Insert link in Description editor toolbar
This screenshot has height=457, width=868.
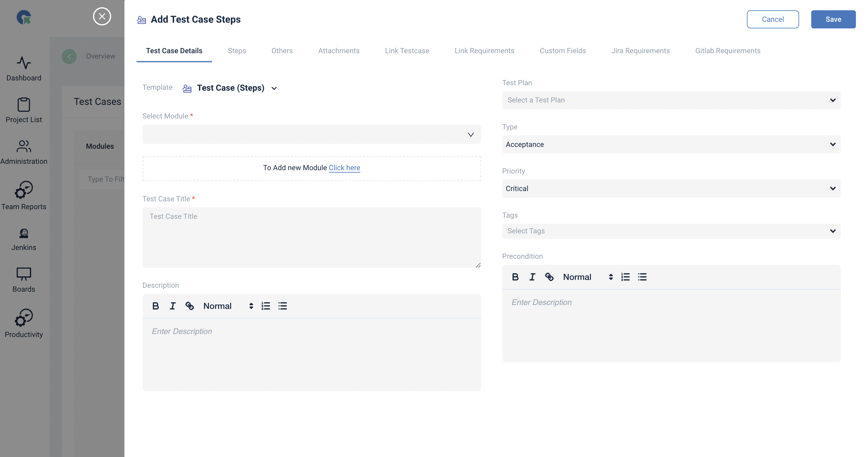point(189,306)
